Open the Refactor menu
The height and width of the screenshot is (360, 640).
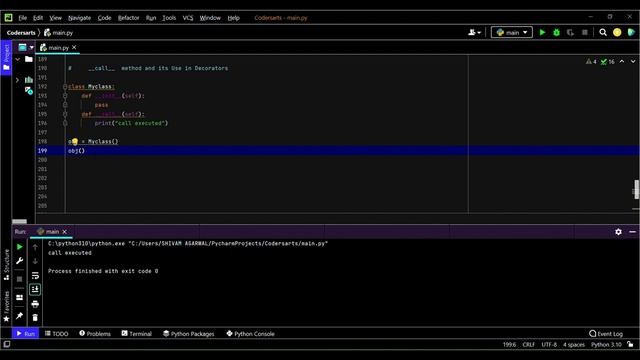pyautogui.click(x=128, y=18)
